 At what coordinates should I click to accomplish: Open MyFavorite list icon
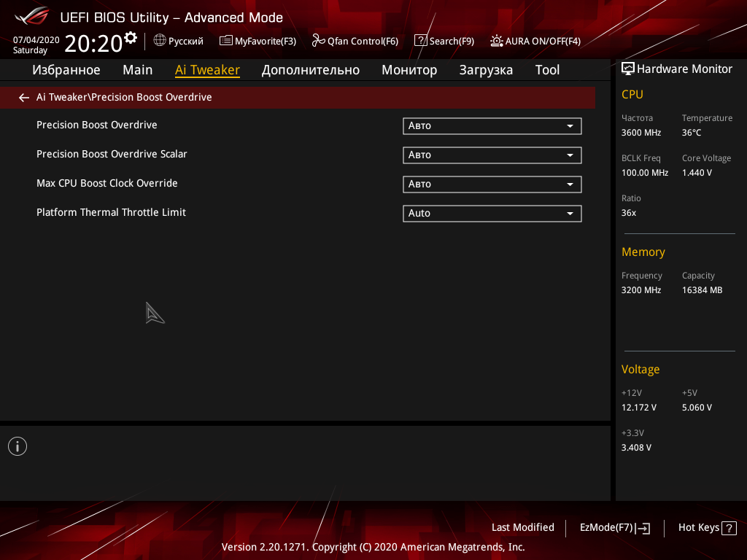coord(226,41)
